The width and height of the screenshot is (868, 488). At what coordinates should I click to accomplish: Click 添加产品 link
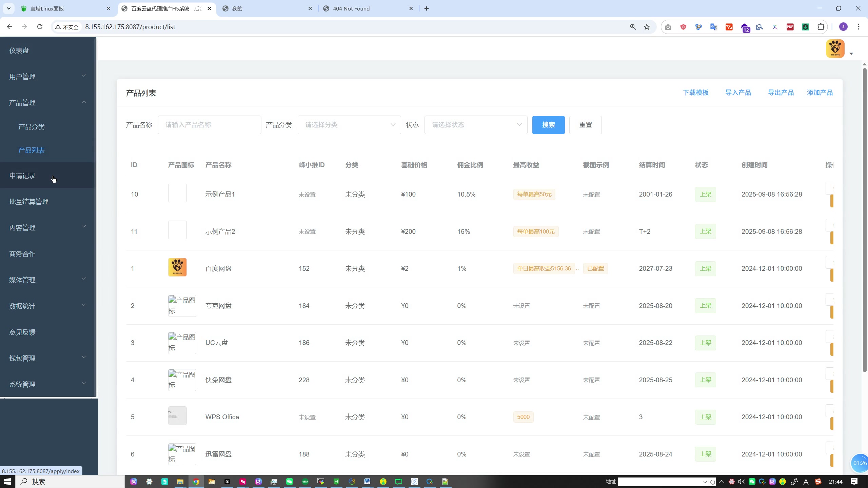pyautogui.click(x=820, y=93)
